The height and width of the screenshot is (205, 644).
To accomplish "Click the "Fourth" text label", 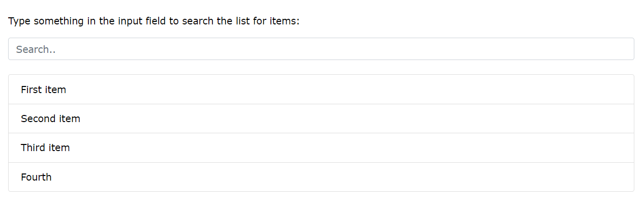I will pos(36,177).
